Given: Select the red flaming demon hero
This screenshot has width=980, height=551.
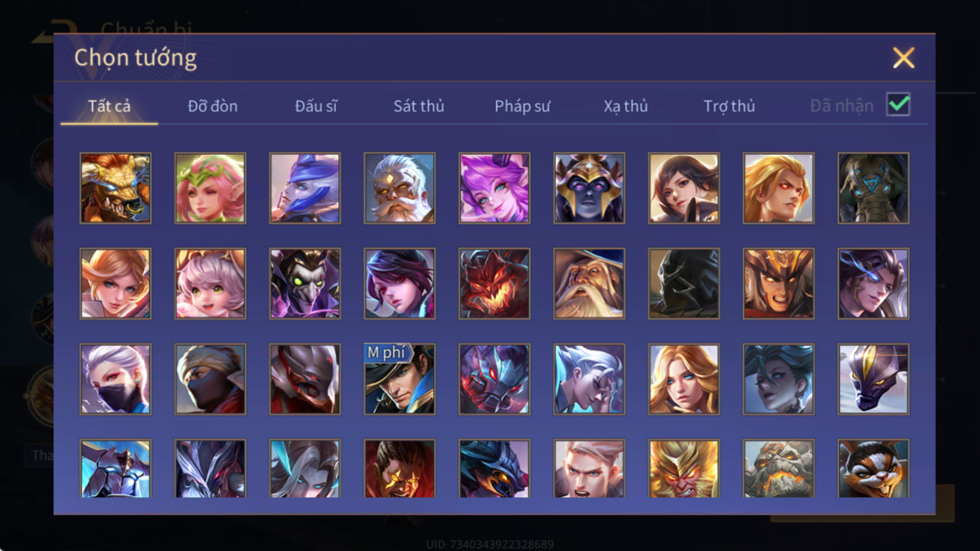Looking at the screenshot, I should click(x=494, y=284).
